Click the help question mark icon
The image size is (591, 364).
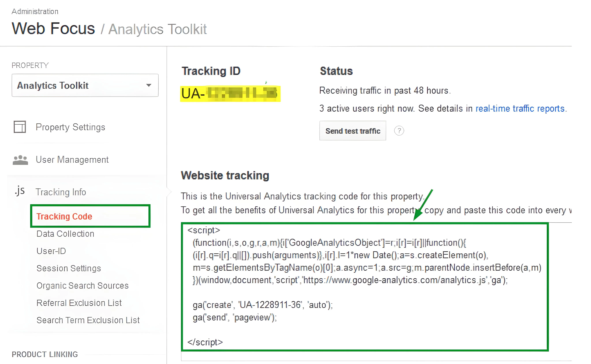[x=399, y=131]
